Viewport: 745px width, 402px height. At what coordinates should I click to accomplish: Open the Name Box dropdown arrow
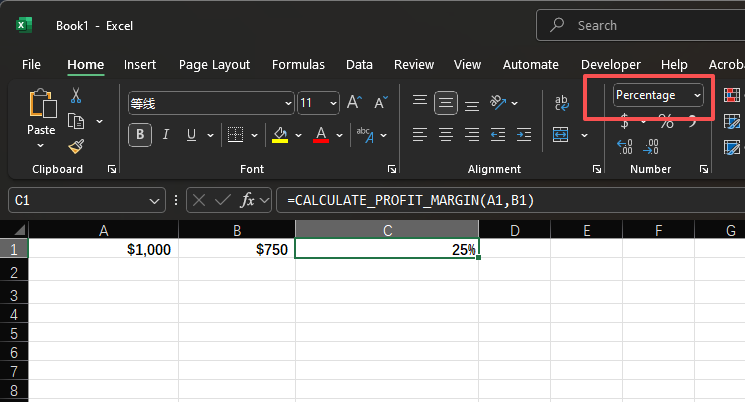click(x=154, y=201)
